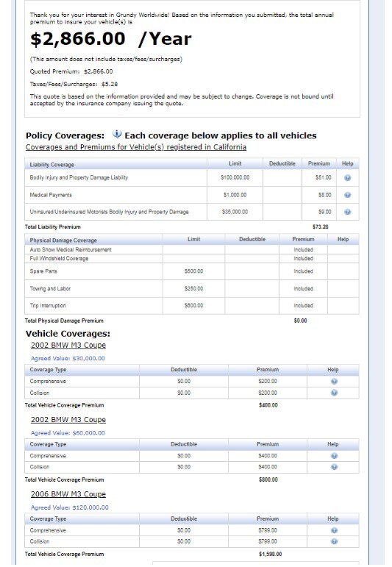Open help for $400.00 Collision coverage
392x567 pixels.
[x=334, y=467]
